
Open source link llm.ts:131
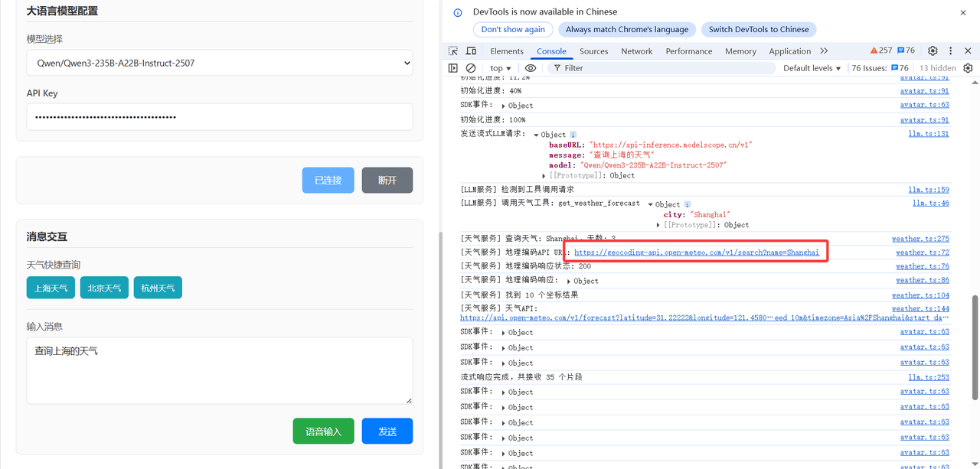(x=929, y=134)
